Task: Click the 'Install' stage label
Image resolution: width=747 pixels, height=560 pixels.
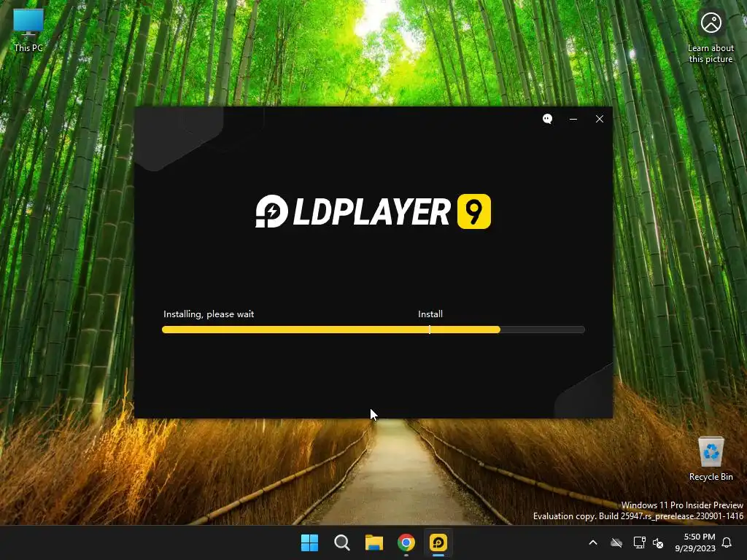Action: pyautogui.click(x=430, y=314)
